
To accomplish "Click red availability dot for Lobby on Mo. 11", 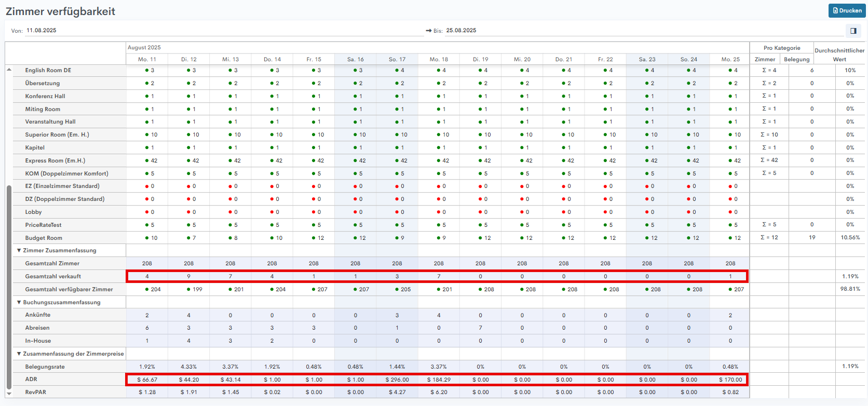I will click(x=147, y=212).
